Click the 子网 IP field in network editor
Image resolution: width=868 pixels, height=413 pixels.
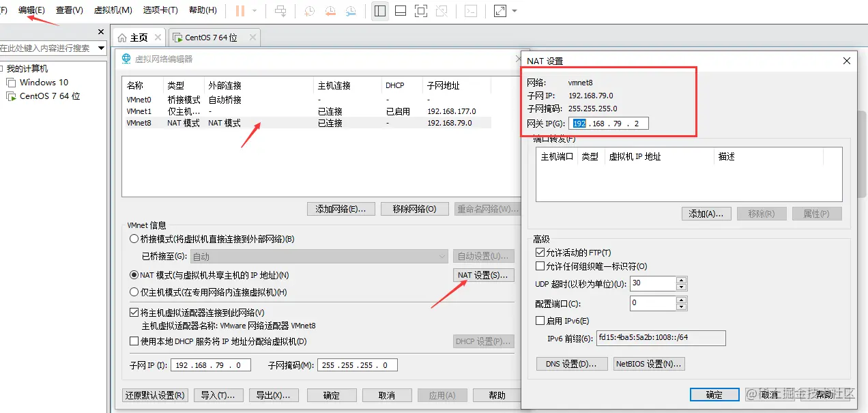click(x=211, y=365)
